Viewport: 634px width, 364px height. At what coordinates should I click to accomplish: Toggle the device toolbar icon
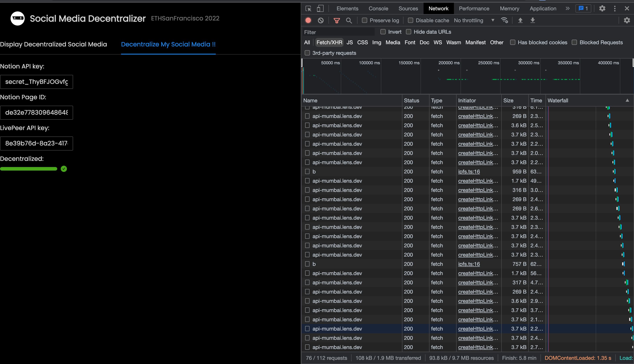(320, 9)
